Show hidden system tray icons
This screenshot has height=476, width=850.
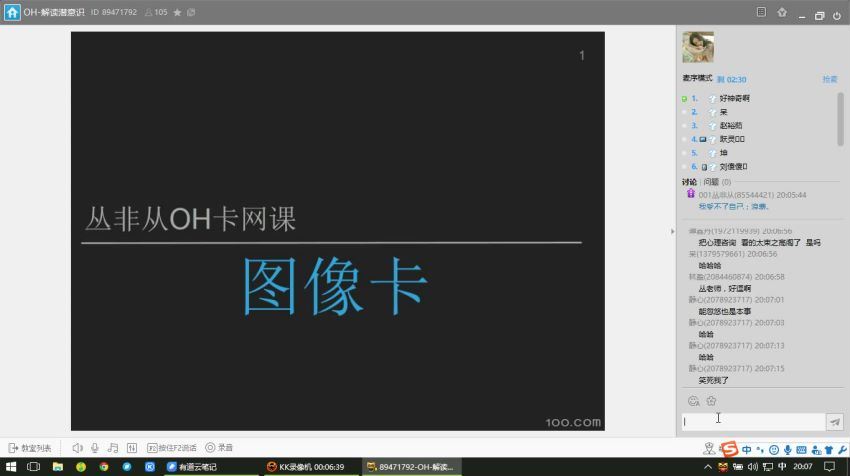coord(708,467)
